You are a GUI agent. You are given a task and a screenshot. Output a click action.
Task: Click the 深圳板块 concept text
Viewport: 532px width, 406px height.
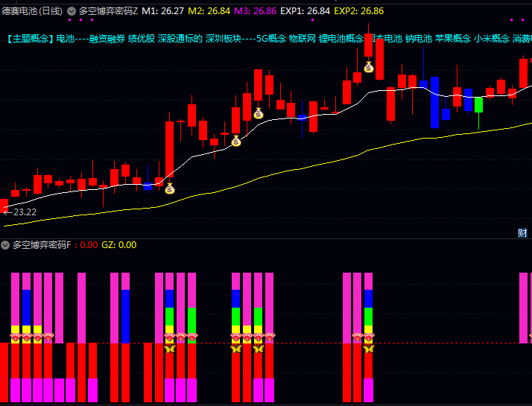point(223,39)
